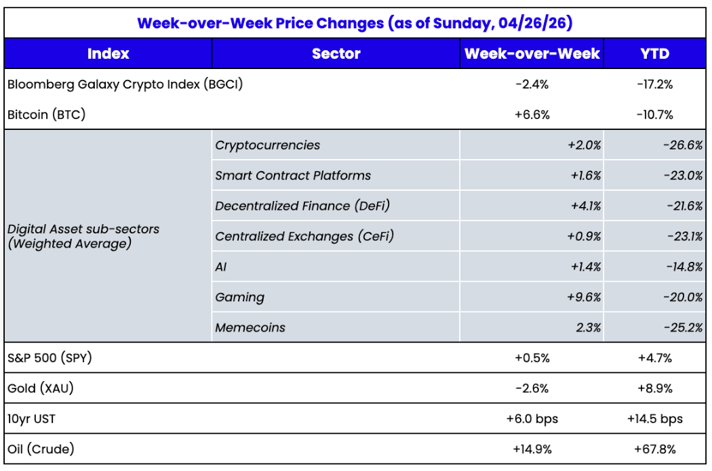Click the Bitcoin (BTC) row label
Viewport: 712px width, 471px height.
pos(46,114)
